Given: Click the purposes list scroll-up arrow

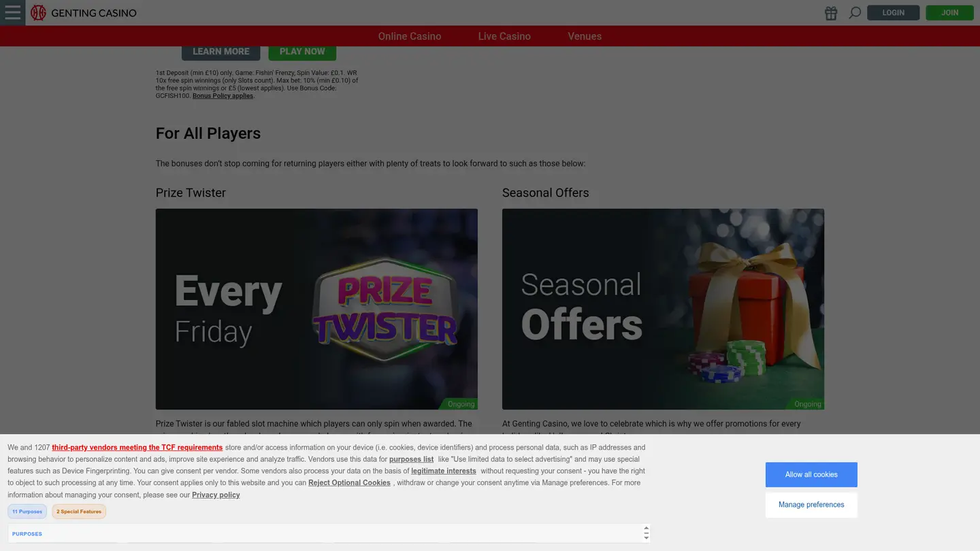Looking at the screenshot, I should pyautogui.click(x=646, y=529).
